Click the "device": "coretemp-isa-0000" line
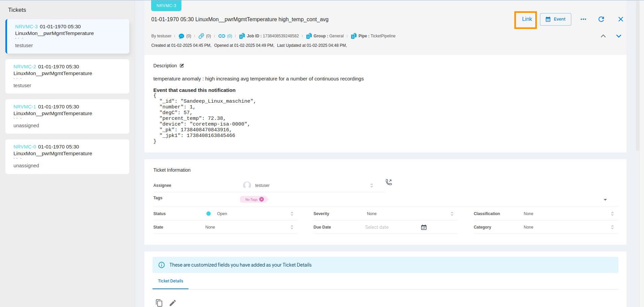644x307 pixels. (x=205, y=124)
